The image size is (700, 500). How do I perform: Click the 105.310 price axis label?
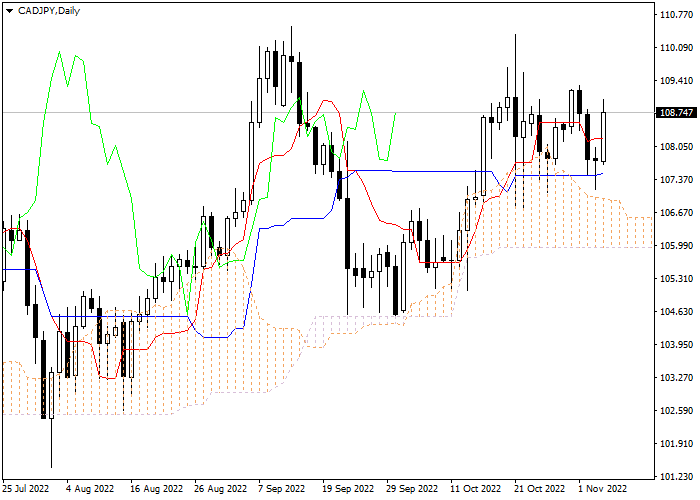pyautogui.click(x=676, y=279)
